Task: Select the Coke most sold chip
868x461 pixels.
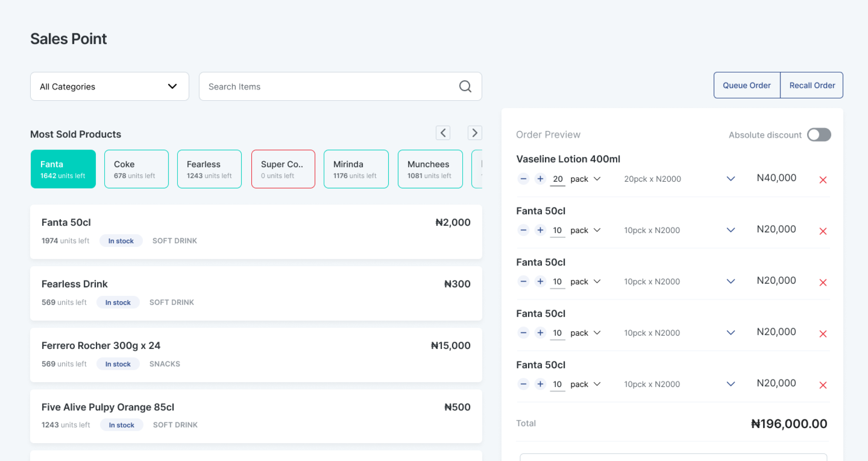Action: 136,169
